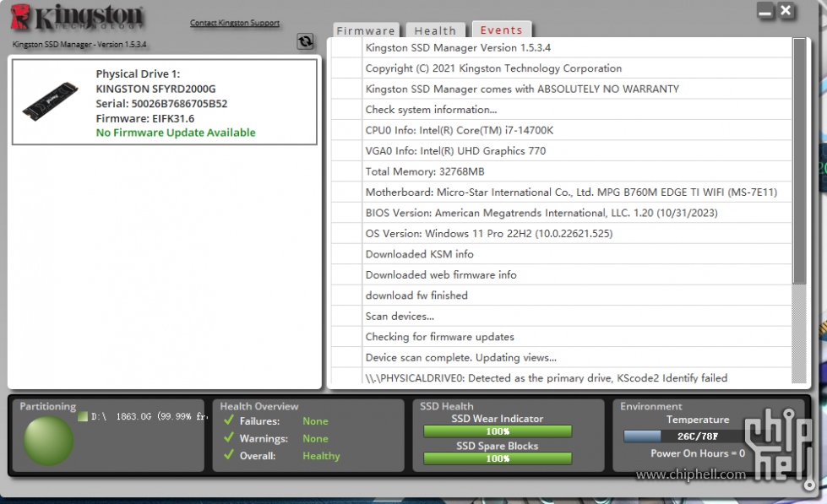Click "KINGSTON SFYRD2000G" model text
The image size is (827, 504).
coord(155,89)
